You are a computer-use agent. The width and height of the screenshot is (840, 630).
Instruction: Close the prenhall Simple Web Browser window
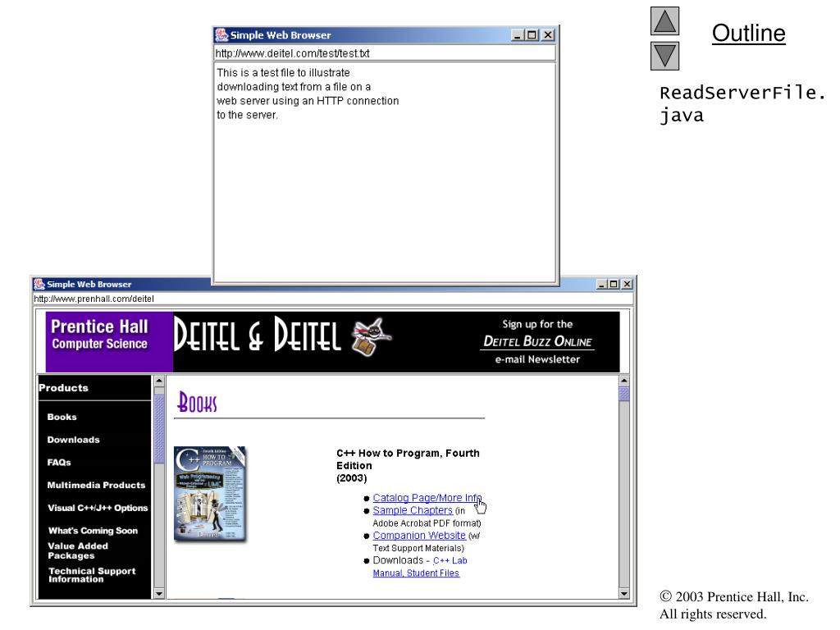click(x=627, y=284)
